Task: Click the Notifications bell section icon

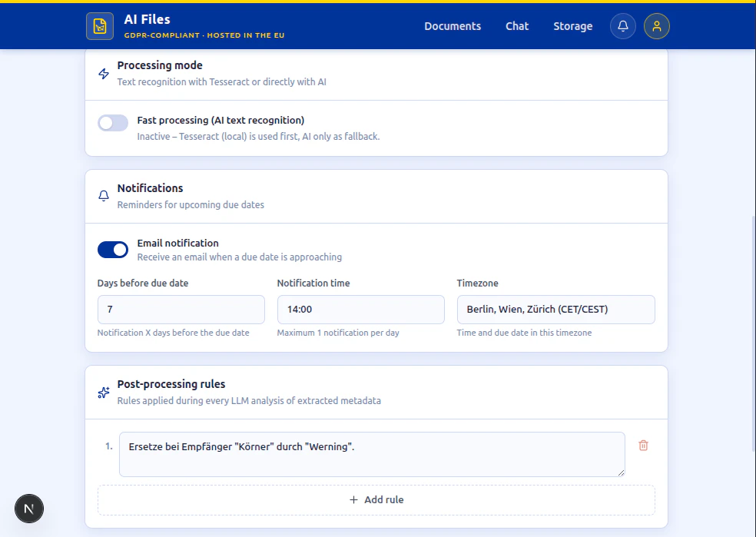Action: coord(103,196)
